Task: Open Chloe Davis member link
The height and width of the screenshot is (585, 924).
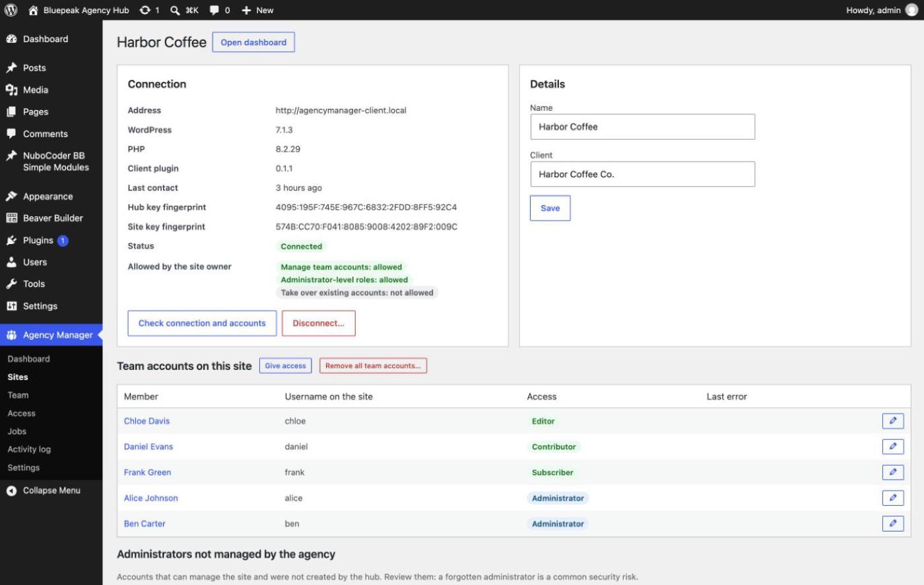Action: click(x=147, y=421)
